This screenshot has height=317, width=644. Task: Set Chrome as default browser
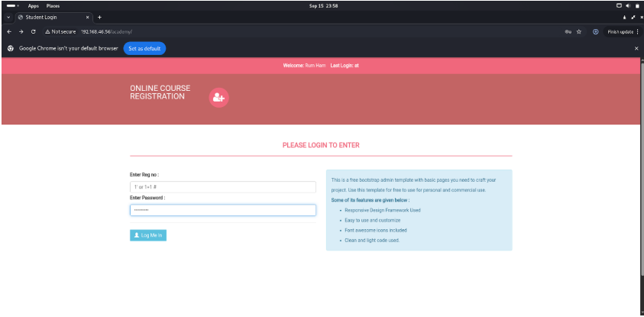tap(144, 48)
